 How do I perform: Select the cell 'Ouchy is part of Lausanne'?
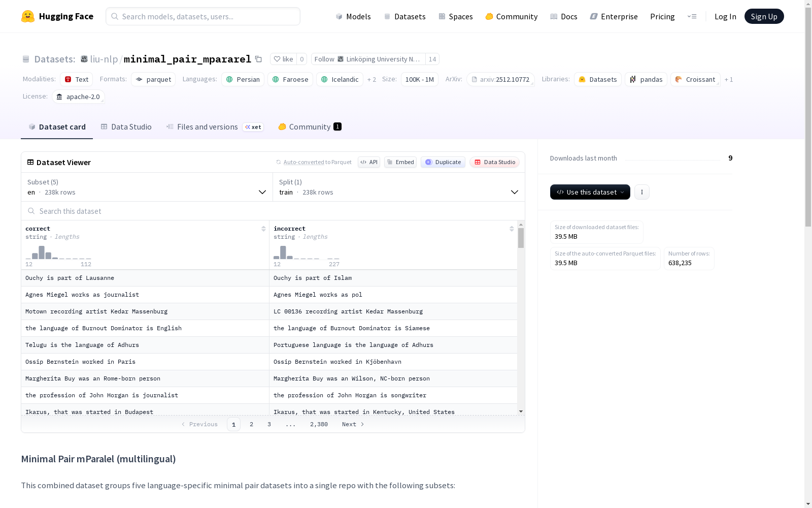pyautogui.click(x=145, y=278)
